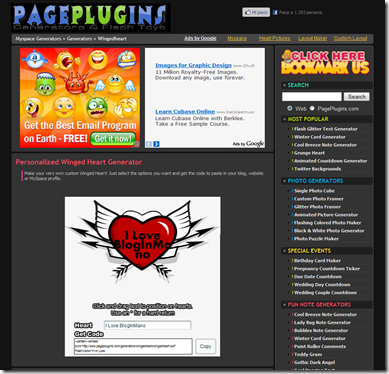Click the Facebook icon beside the like count
Screen dimensions: 389x374
pyautogui.click(x=275, y=13)
